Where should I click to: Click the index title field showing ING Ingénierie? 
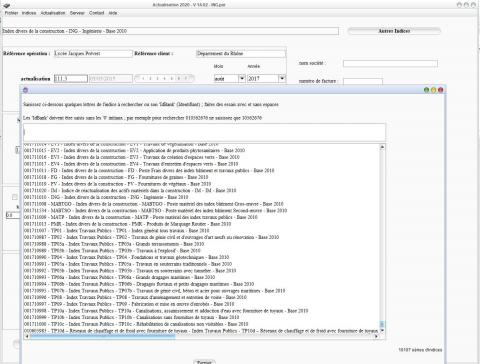pyautogui.click(x=170, y=31)
